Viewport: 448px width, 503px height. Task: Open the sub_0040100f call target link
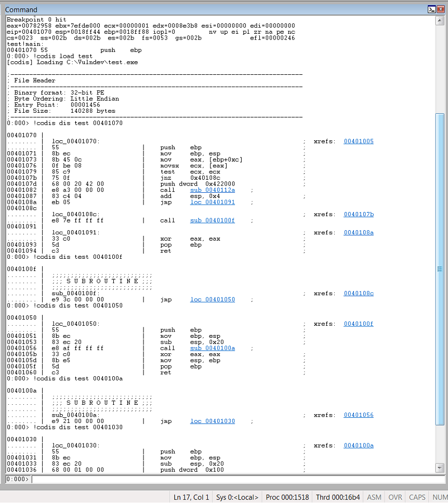point(213,220)
